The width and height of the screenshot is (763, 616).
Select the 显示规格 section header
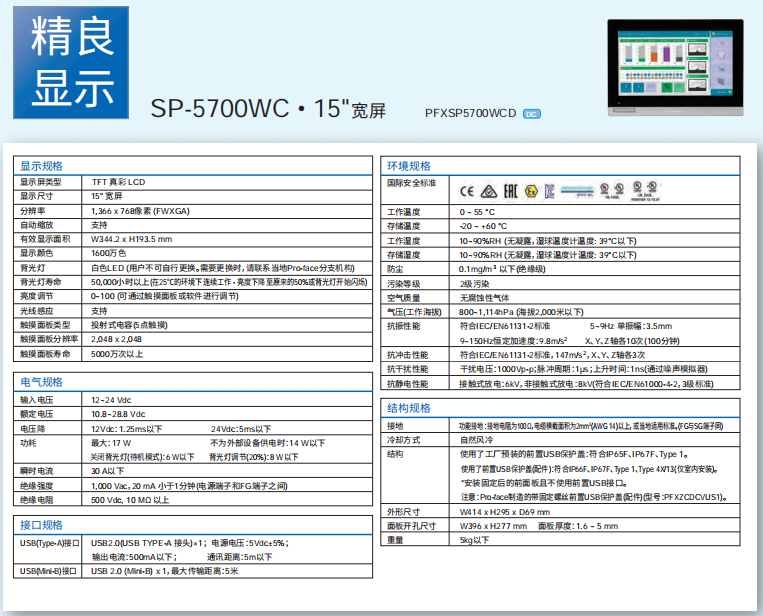click(x=41, y=166)
